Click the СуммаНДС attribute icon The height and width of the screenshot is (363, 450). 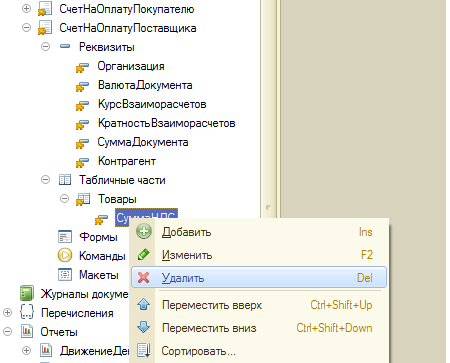(101, 219)
